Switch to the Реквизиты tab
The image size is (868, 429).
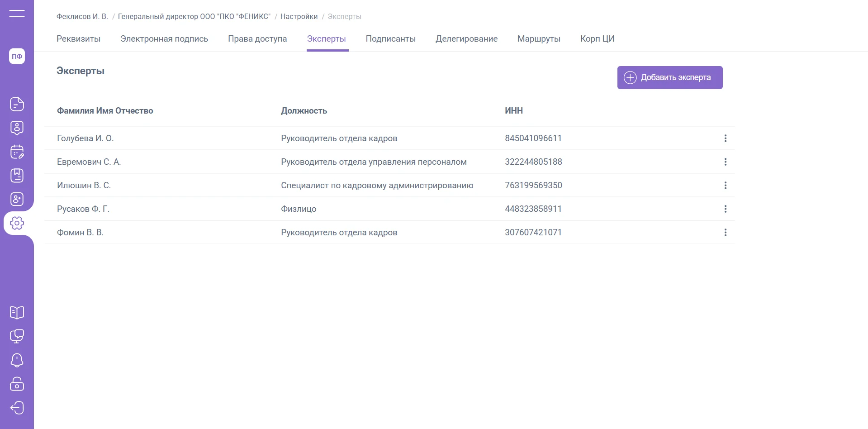pos(78,39)
